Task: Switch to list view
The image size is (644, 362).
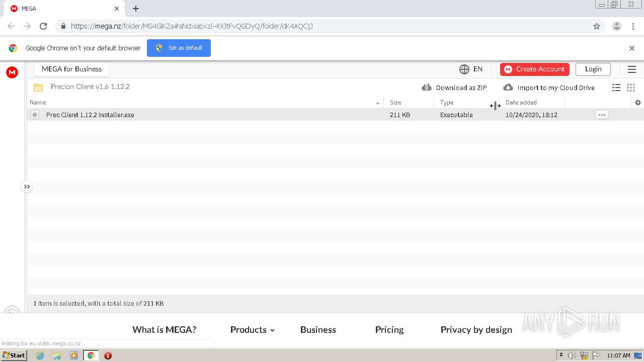Action: [x=616, y=87]
